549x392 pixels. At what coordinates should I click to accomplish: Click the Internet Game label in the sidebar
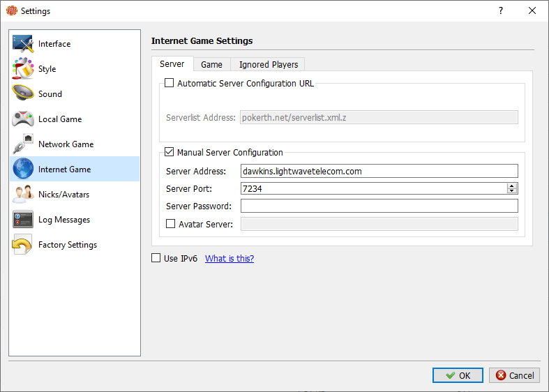64,169
